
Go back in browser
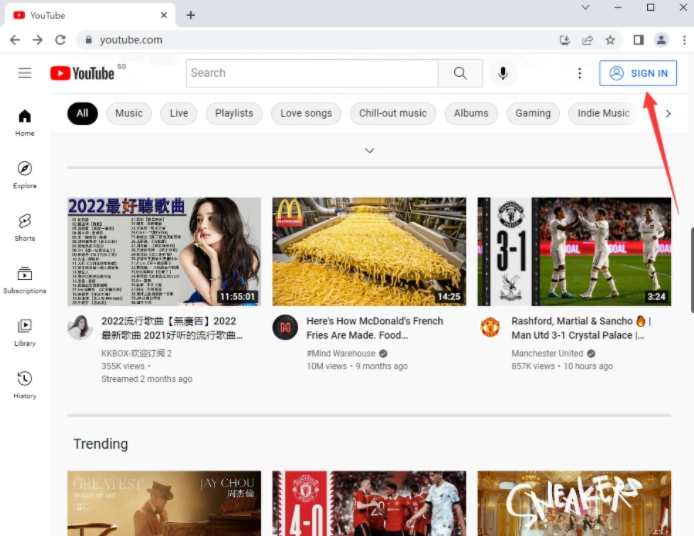click(x=15, y=40)
